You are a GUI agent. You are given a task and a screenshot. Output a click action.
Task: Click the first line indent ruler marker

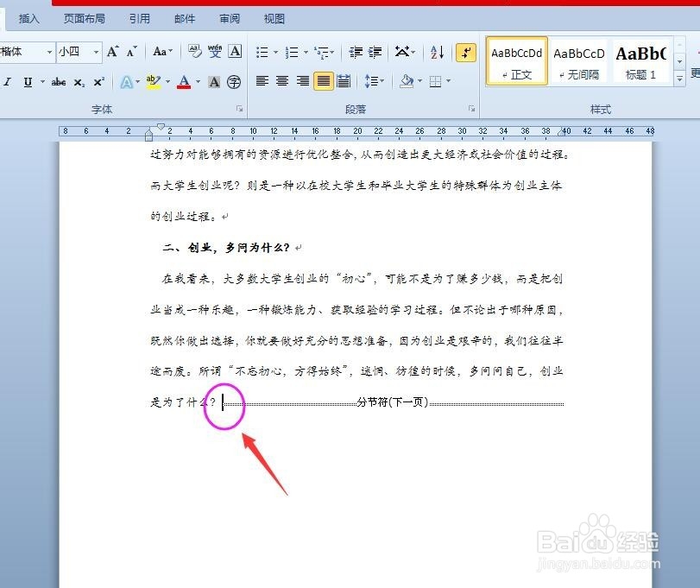(x=161, y=127)
